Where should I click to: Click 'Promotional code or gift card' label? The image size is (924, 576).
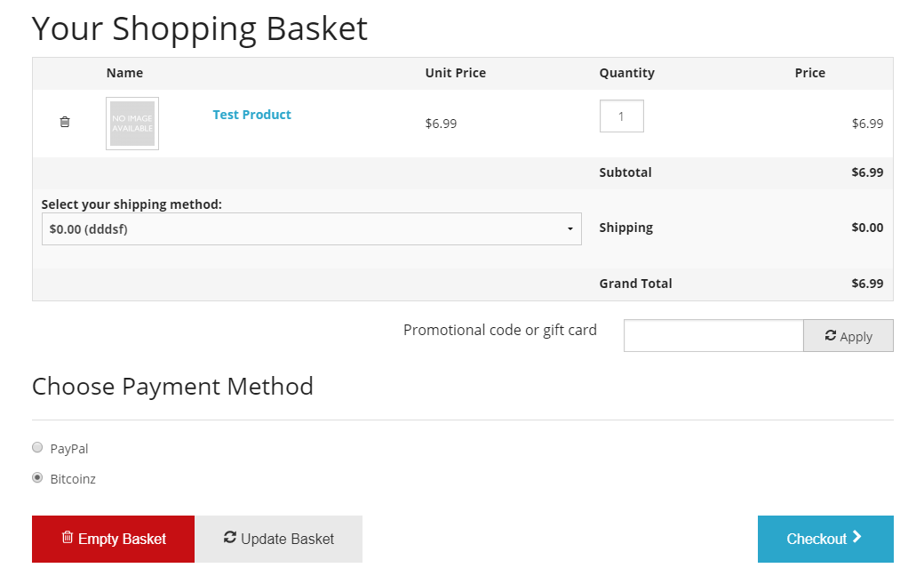[x=499, y=330]
